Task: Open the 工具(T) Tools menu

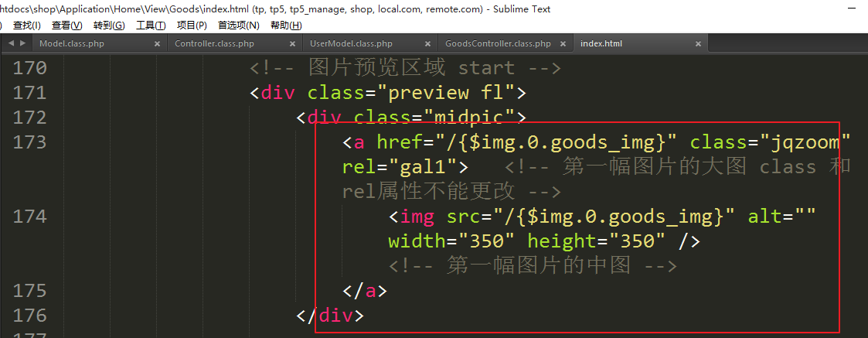Action: [x=151, y=25]
